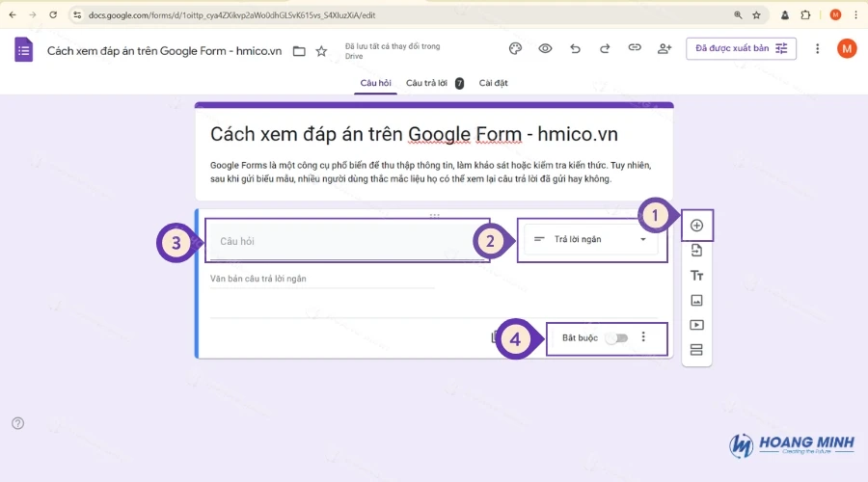Star this form
Image resolution: width=868 pixels, height=482 pixels.
pos(321,51)
